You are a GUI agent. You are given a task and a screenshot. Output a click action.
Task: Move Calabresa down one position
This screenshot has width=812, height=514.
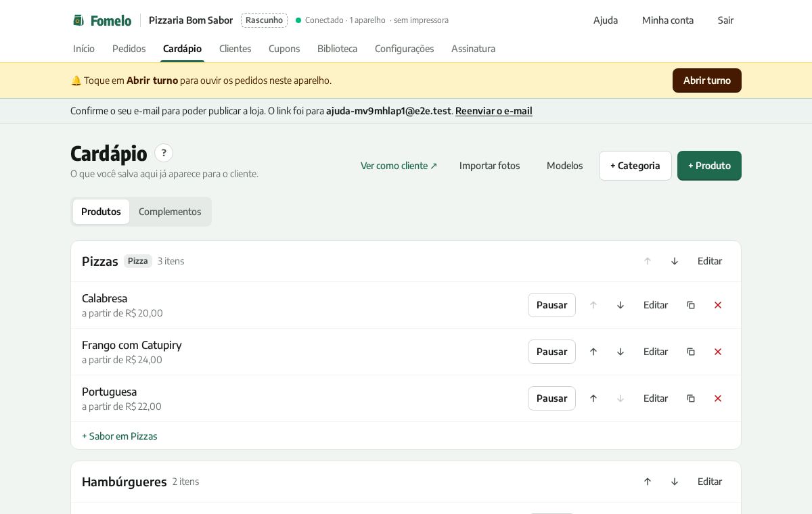pyautogui.click(x=621, y=305)
